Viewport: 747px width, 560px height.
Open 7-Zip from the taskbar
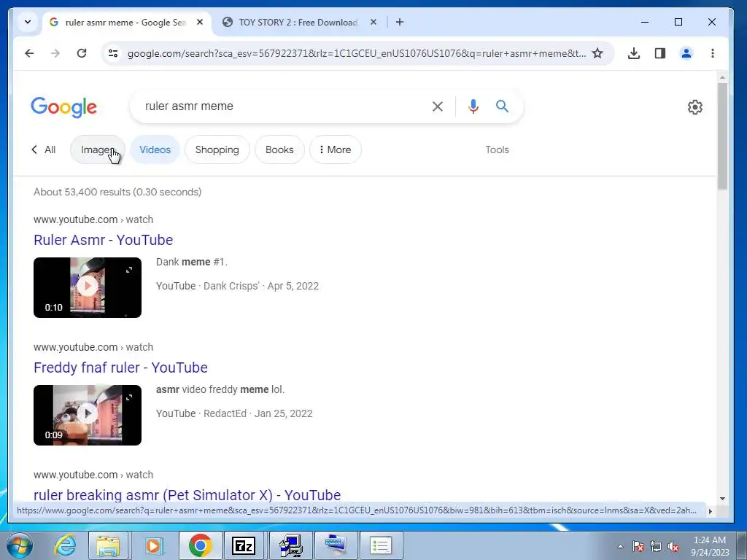244,545
